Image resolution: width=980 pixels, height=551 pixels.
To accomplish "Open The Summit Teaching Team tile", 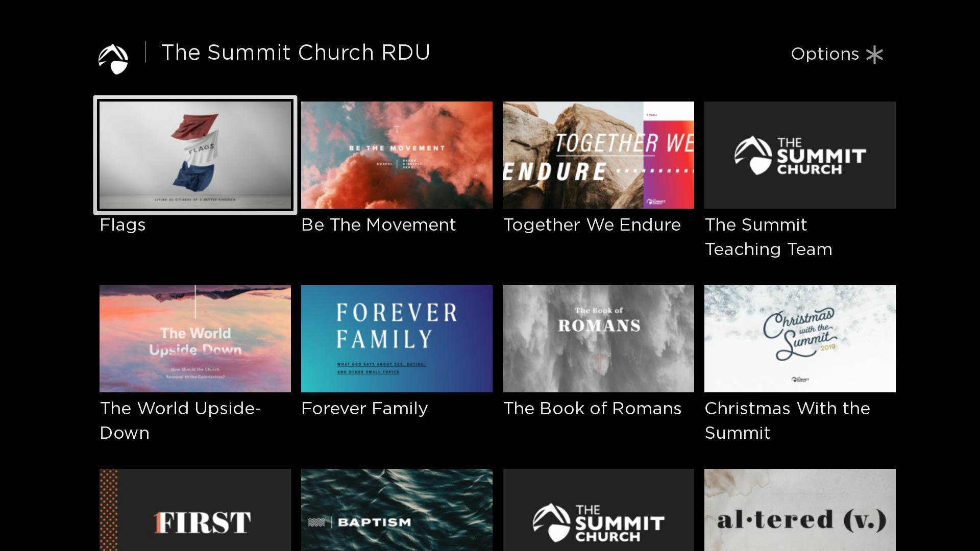I will 800,155.
